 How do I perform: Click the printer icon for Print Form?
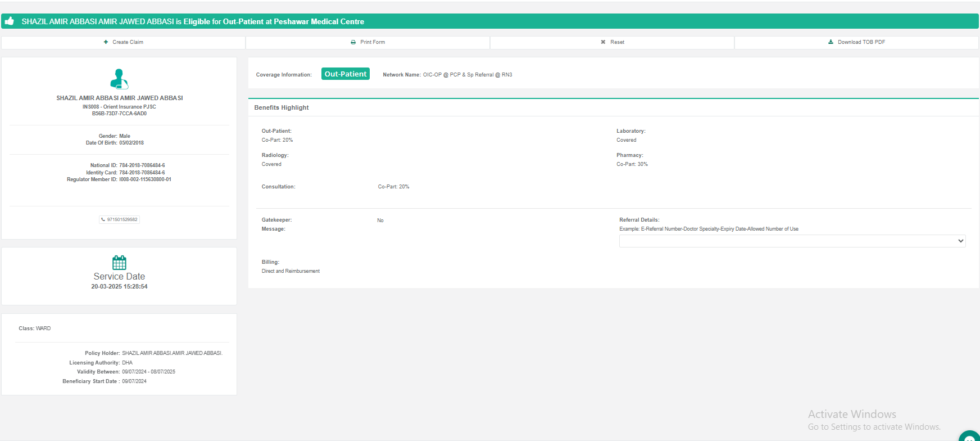coord(353,42)
